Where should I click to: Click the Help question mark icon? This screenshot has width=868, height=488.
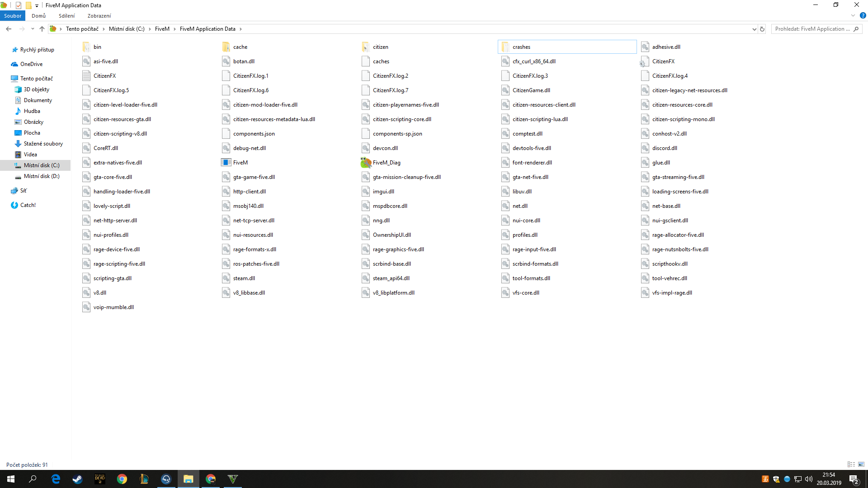tap(863, 16)
